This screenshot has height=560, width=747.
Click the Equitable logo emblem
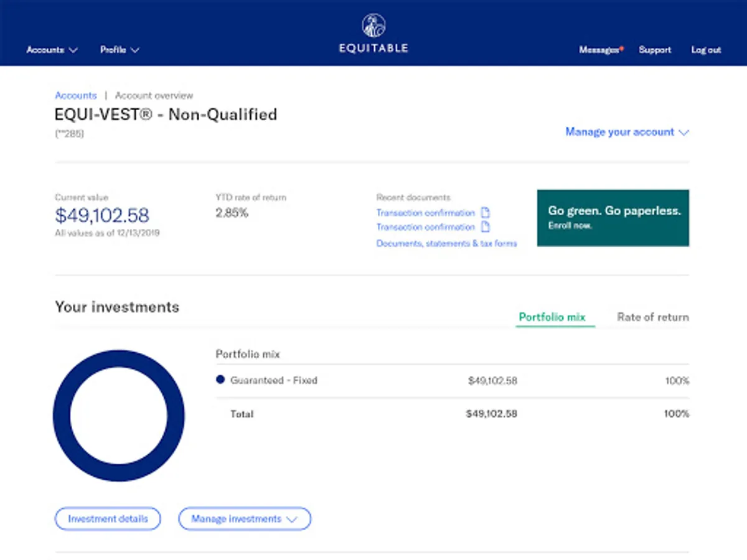click(374, 26)
